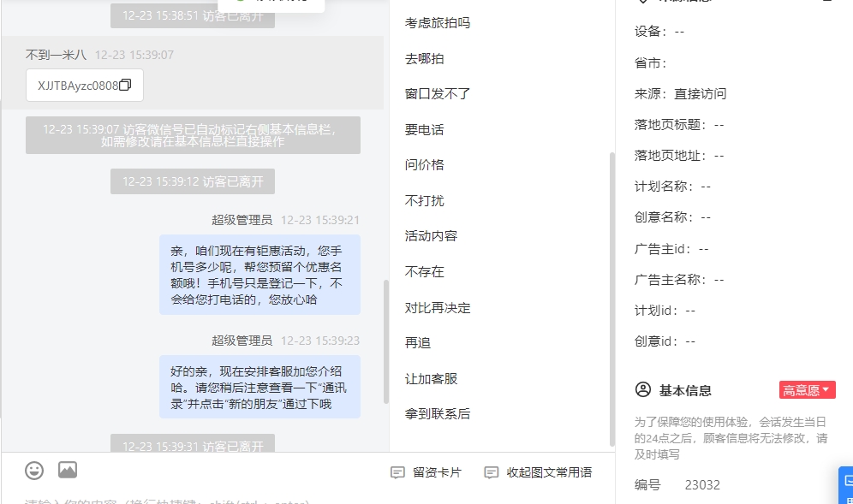The image size is (853, 504).
Task: Select the quick phrase 要电话
Action: point(424,130)
